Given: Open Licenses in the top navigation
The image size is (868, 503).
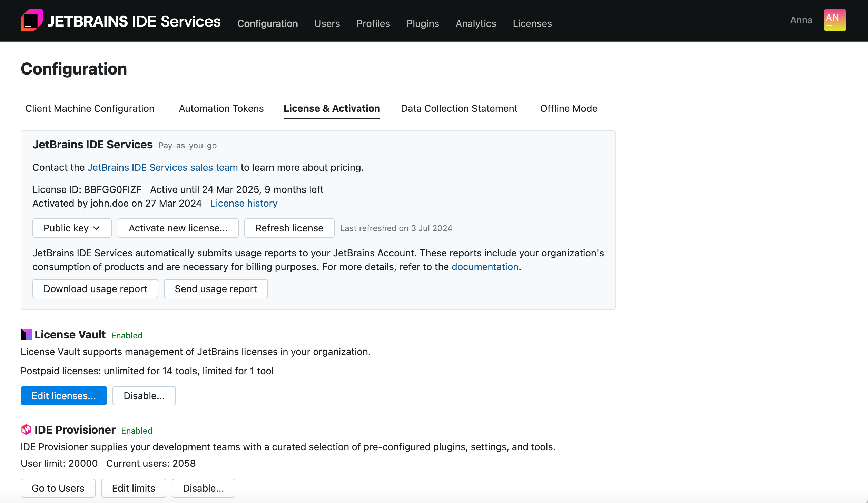Looking at the screenshot, I should click(532, 23).
